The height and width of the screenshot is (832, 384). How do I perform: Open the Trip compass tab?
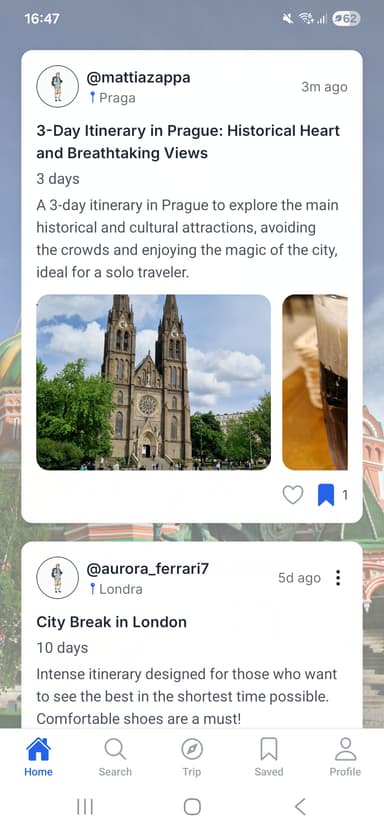click(x=192, y=757)
